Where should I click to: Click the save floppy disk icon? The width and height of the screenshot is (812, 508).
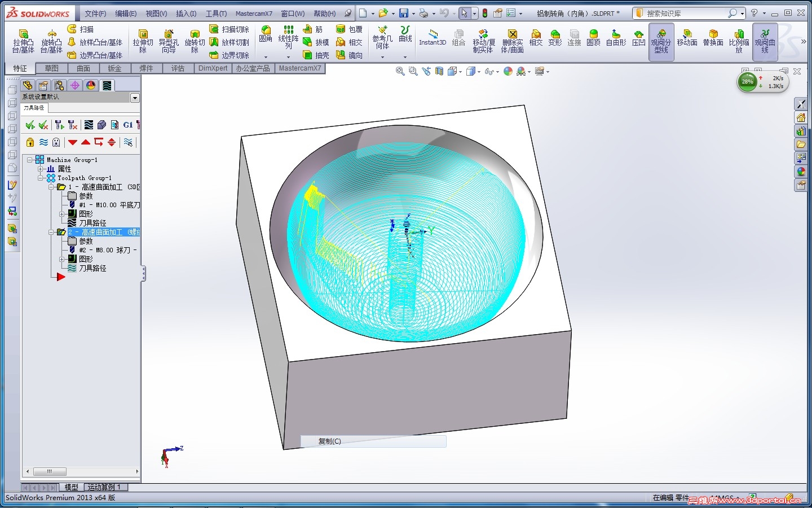point(403,13)
